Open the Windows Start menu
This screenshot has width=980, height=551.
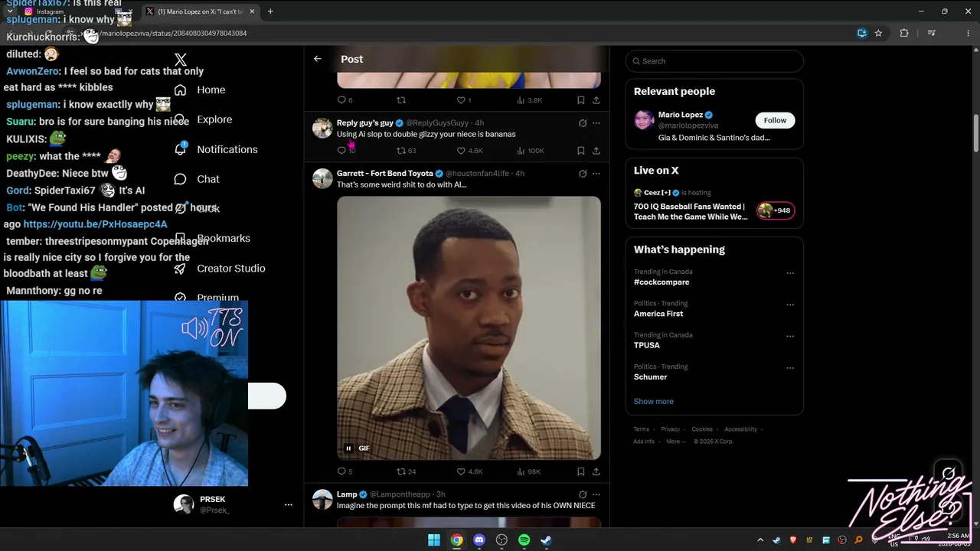coord(434,540)
